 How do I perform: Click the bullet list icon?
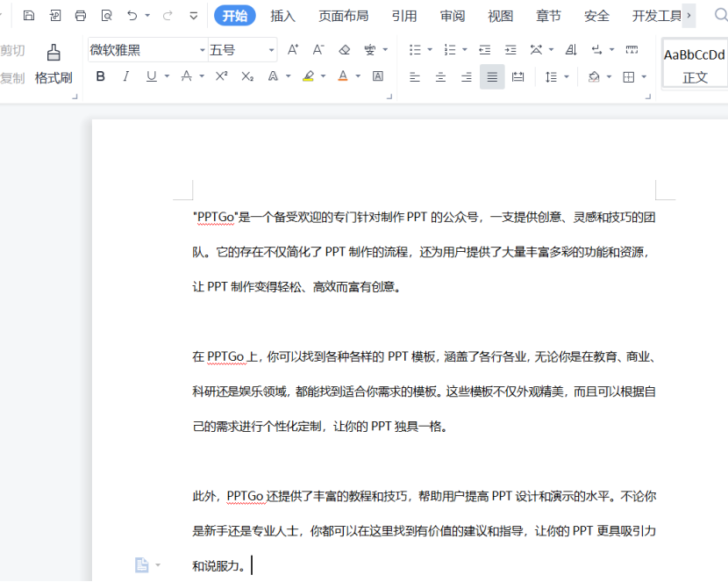coord(415,49)
